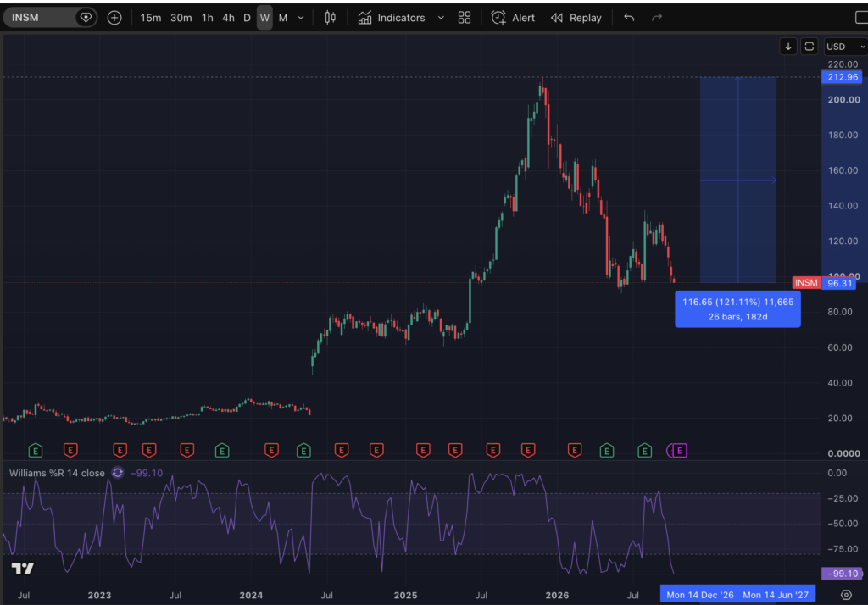The width and height of the screenshot is (868, 605).
Task: Click the Mon 14 Jun '27 date label
Action: pyautogui.click(x=776, y=595)
